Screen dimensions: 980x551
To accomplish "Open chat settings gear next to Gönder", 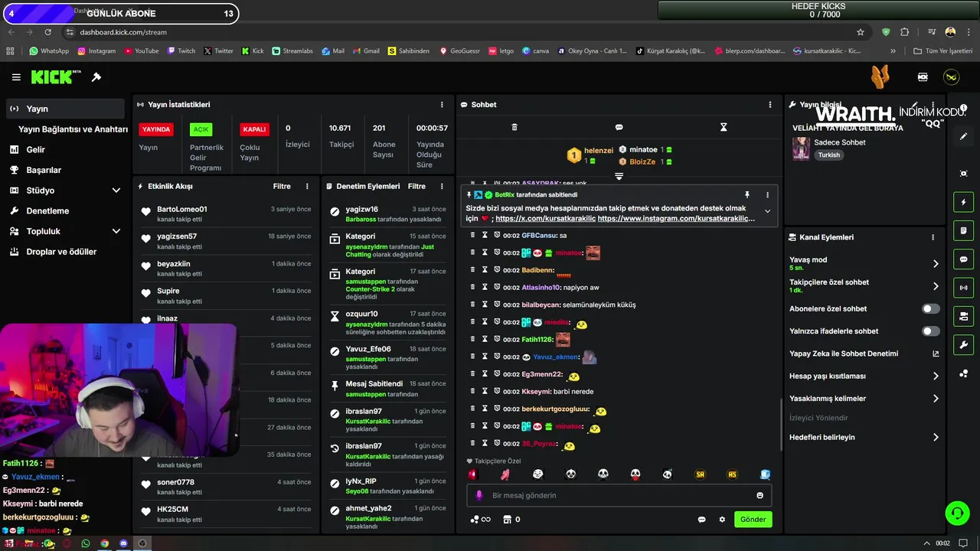I will coord(722,520).
